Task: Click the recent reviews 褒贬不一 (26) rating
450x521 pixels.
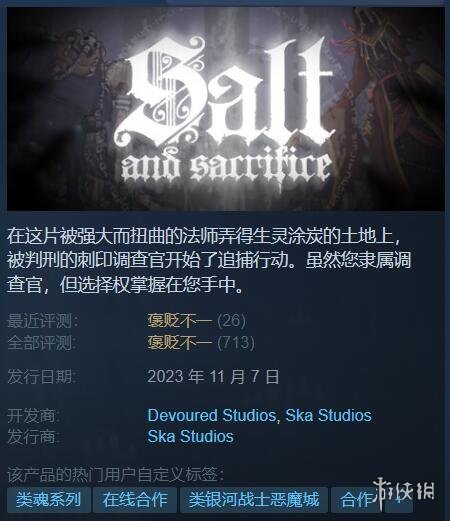Action: point(197,321)
